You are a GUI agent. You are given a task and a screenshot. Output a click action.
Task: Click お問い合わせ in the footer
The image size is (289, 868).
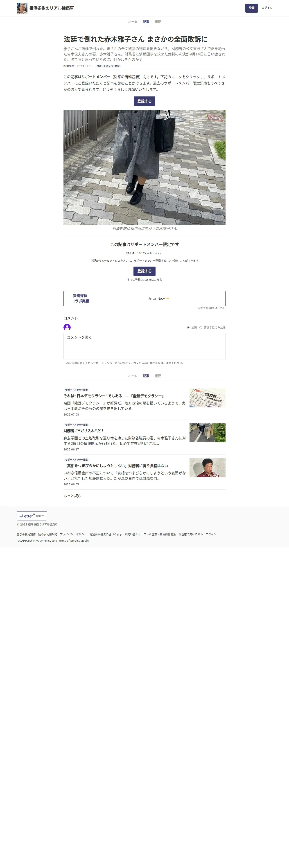[133, 534]
